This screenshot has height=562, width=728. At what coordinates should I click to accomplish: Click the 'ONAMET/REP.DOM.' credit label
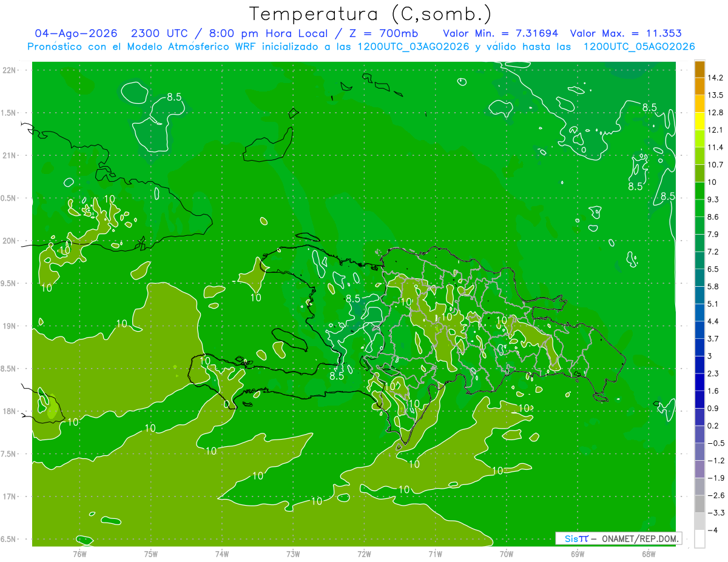click(x=639, y=538)
